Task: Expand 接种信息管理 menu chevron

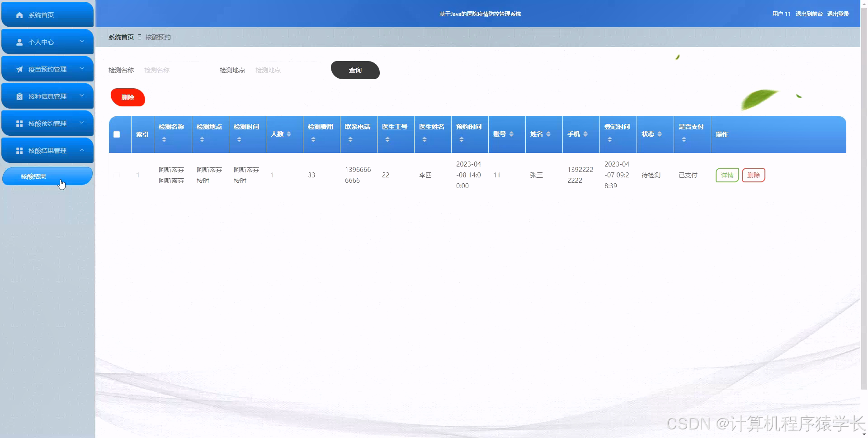Action: point(82,95)
